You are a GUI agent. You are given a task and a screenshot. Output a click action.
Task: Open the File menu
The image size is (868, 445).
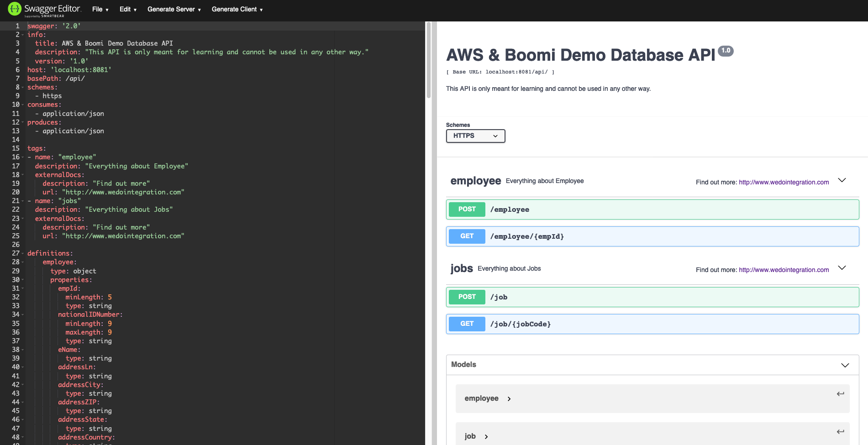pyautogui.click(x=100, y=9)
